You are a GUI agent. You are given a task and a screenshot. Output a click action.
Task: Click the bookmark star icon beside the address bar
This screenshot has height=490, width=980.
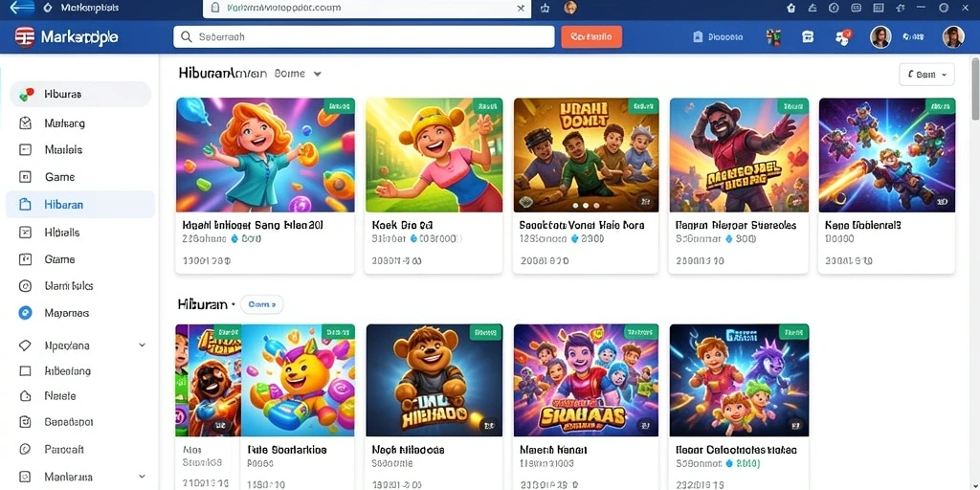coord(545,8)
